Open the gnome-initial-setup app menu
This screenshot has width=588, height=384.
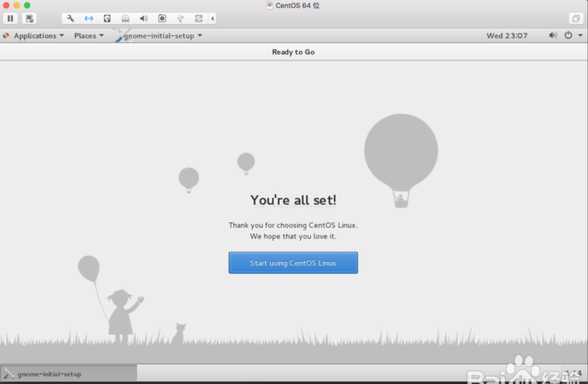click(x=159, y=35)
